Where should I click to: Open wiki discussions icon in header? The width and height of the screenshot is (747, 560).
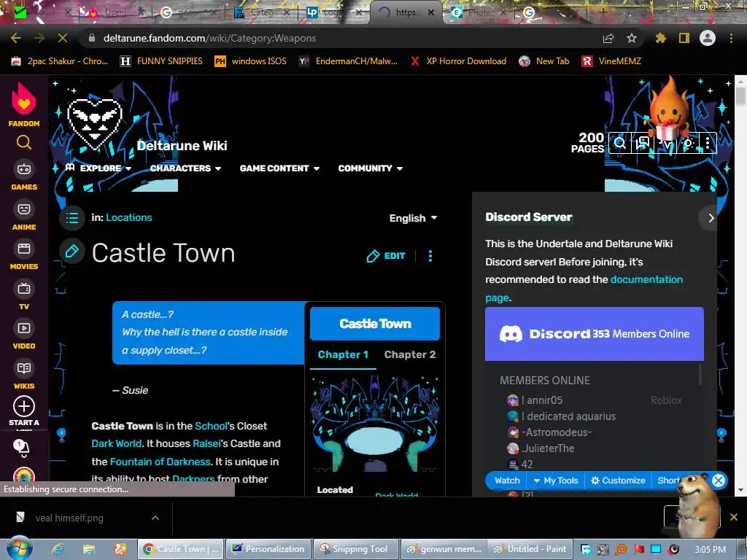[643, 143]
